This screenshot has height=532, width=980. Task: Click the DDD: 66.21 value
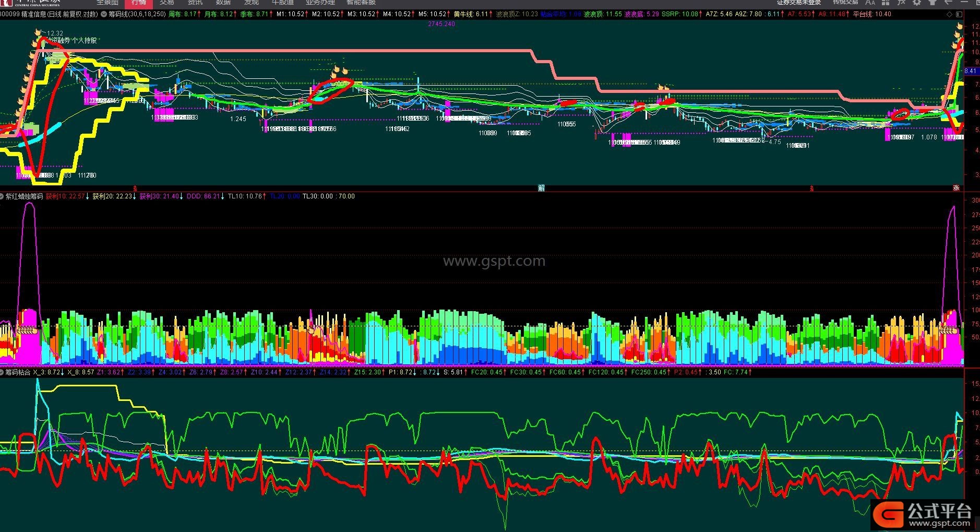point(203,196)
